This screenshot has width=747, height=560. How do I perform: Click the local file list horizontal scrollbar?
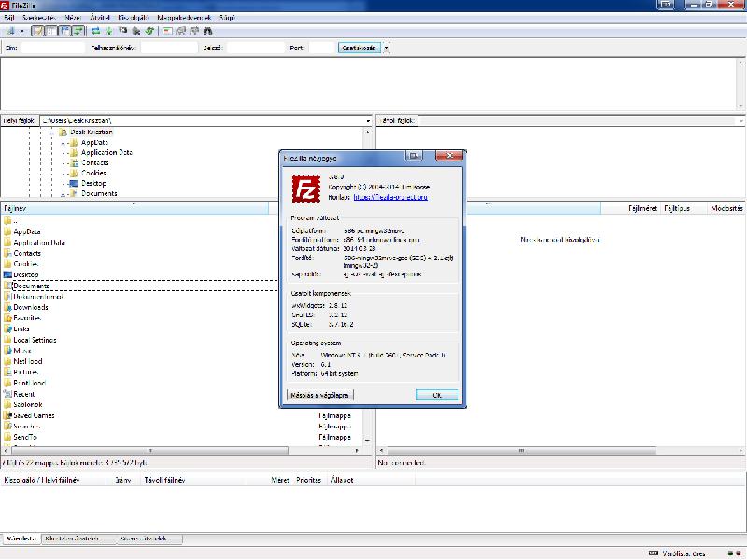point(150,451)
